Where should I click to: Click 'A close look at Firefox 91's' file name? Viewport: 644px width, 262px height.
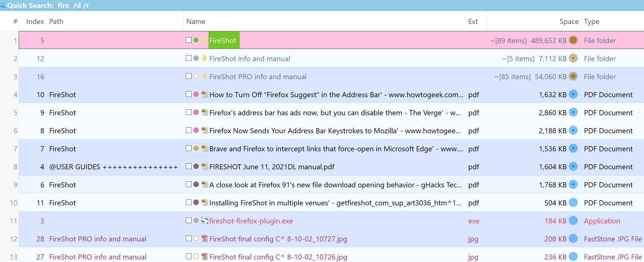(335, 185)
